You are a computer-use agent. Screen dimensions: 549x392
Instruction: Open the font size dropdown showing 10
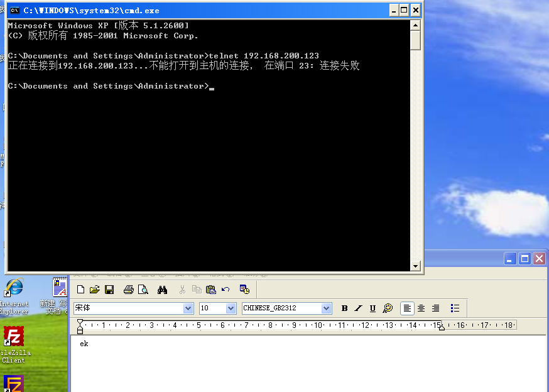pyautogui.click(x=231, y=308)
